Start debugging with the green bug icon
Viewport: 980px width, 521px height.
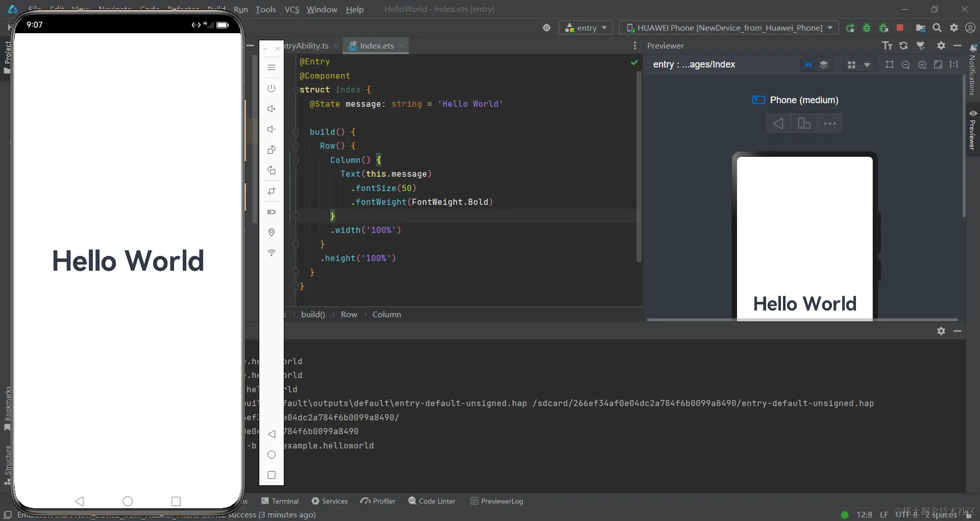[867, 28]
